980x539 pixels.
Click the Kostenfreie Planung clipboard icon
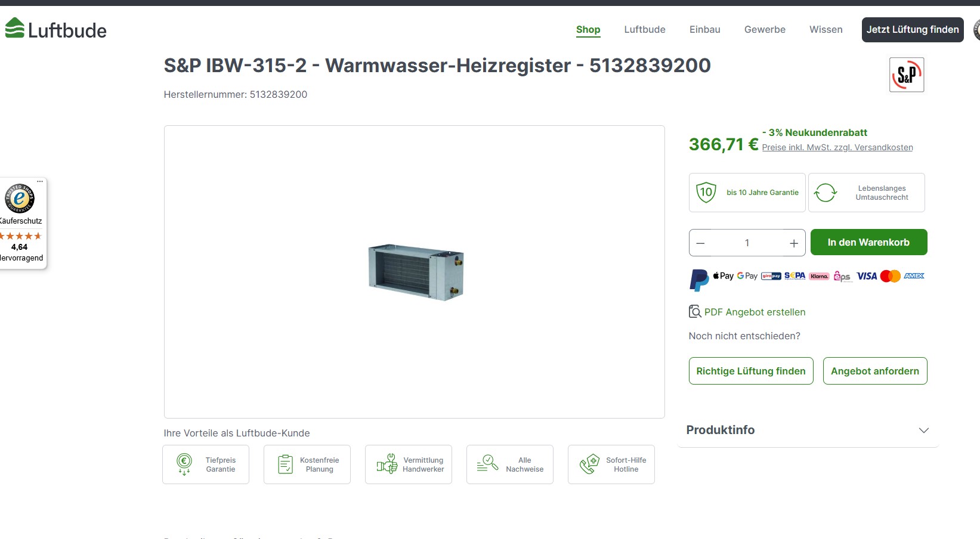286,464
